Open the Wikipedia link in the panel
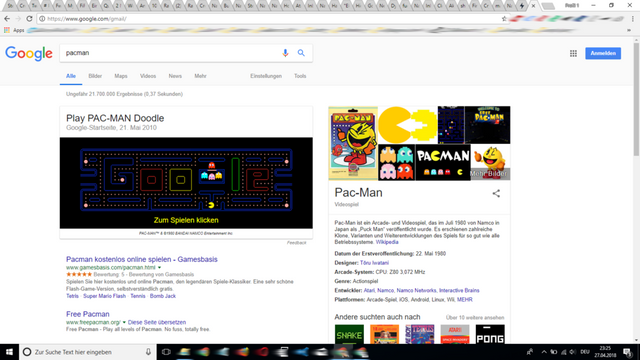 [387, 242]
